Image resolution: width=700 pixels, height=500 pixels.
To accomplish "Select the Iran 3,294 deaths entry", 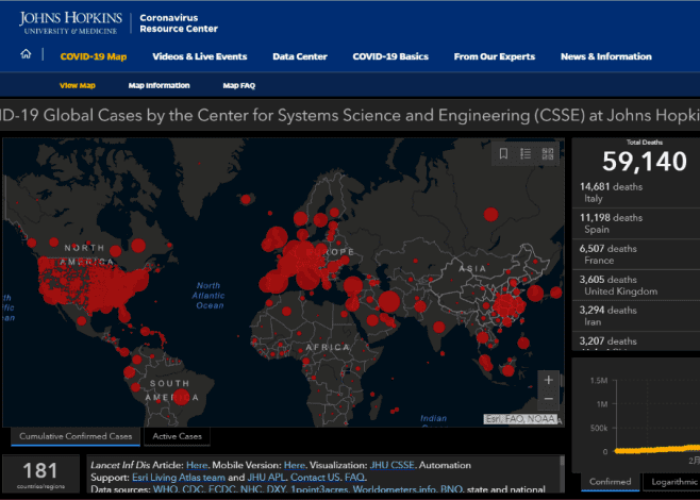I will tap(636, 316).
